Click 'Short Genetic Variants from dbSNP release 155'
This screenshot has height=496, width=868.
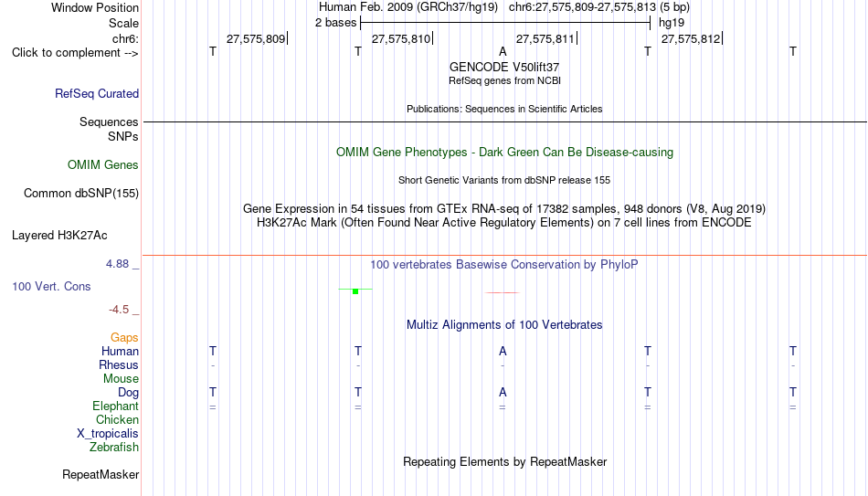coord(504,181)
